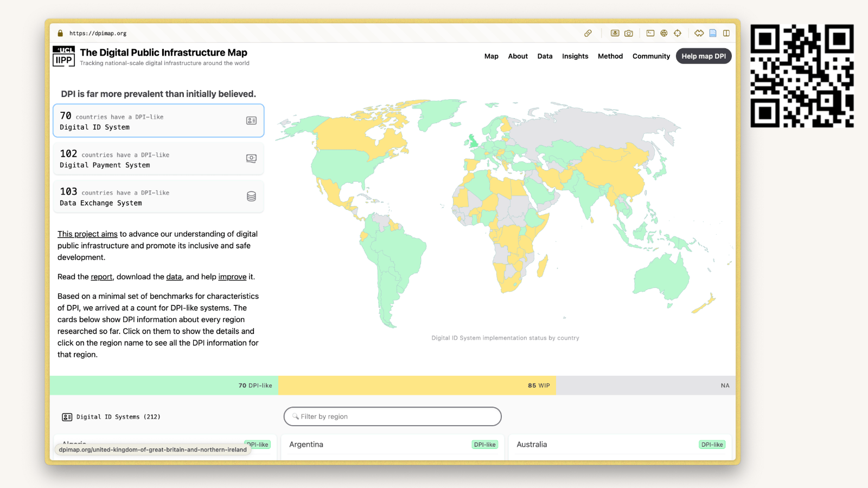Open the 'report' link
This screenshot has width=868, height=488.
[101, 277]
